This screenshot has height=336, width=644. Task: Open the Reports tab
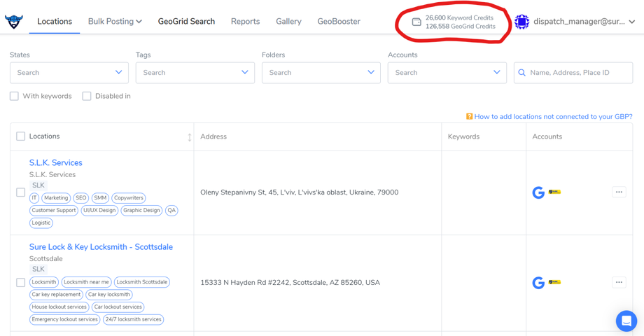tap(245, 22)
